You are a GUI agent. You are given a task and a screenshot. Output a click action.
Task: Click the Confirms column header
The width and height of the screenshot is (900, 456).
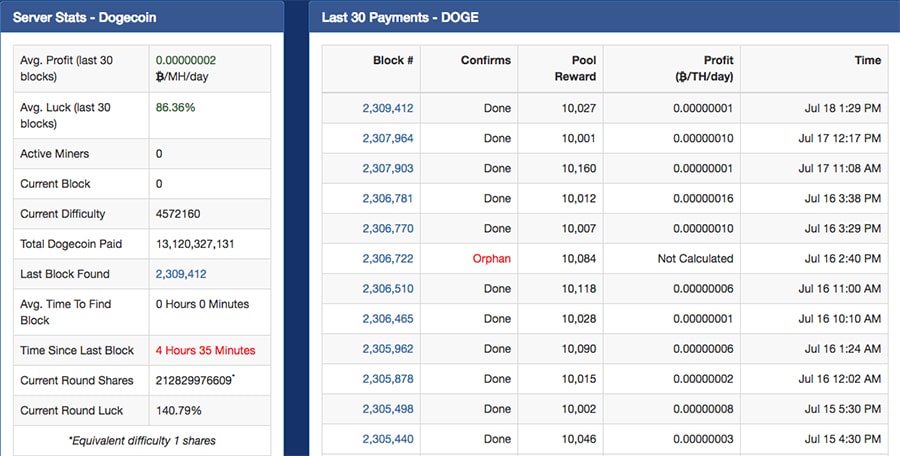(x=485, y=60)
